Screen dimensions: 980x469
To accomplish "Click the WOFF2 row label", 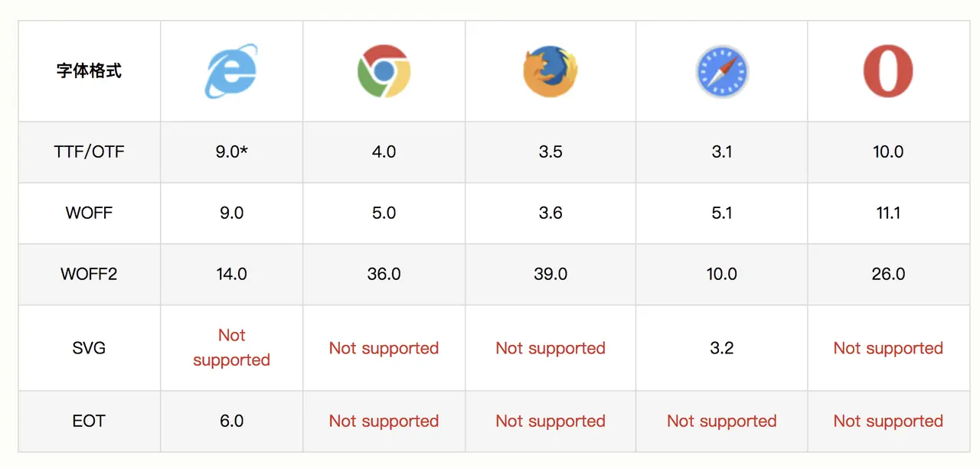I will pyautogui.click(x=89, y=274).
